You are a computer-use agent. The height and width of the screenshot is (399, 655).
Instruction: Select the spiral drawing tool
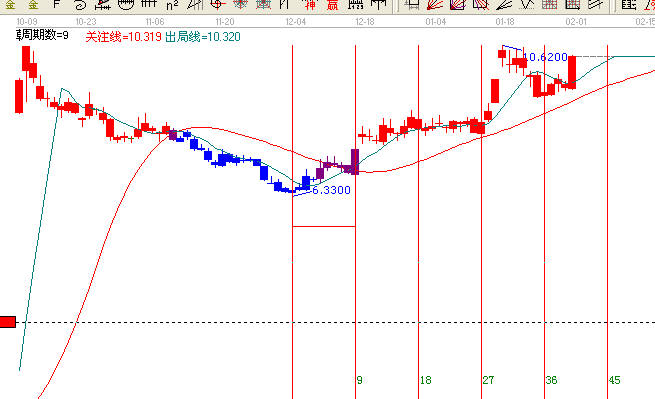click(80, 5)
